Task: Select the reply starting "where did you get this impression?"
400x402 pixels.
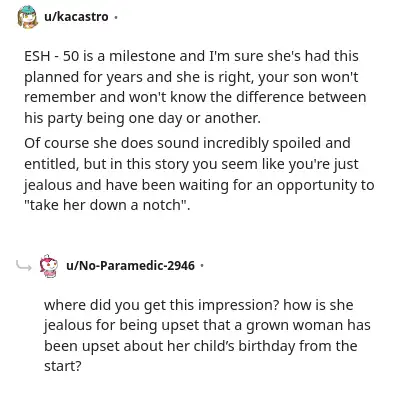Action: [207, 335]
